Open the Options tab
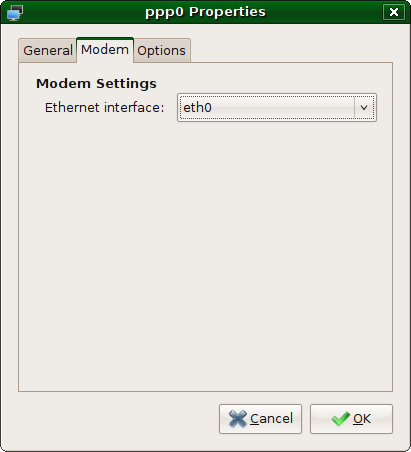This screenshot has width=411, height=452. pyautogui.click(x=162, y=51)
